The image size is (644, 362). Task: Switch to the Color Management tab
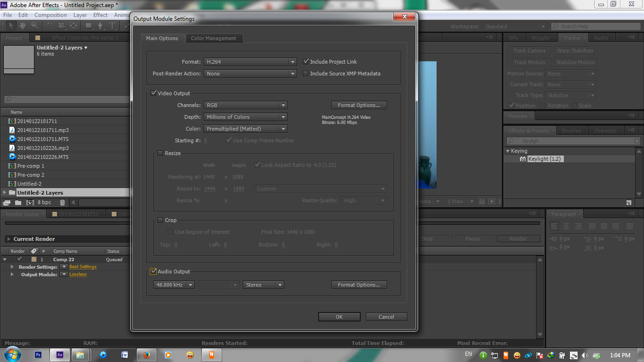point(214,38)
